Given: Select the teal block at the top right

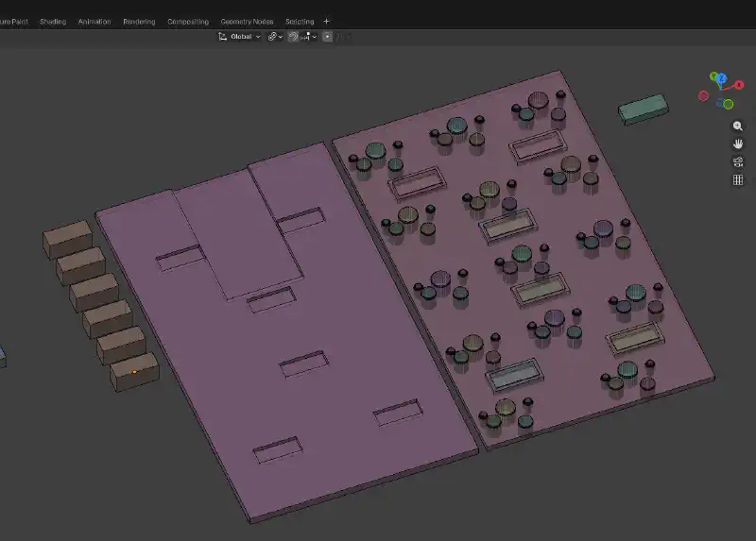Looking at the screenshot, I should [x=644, y=109].
